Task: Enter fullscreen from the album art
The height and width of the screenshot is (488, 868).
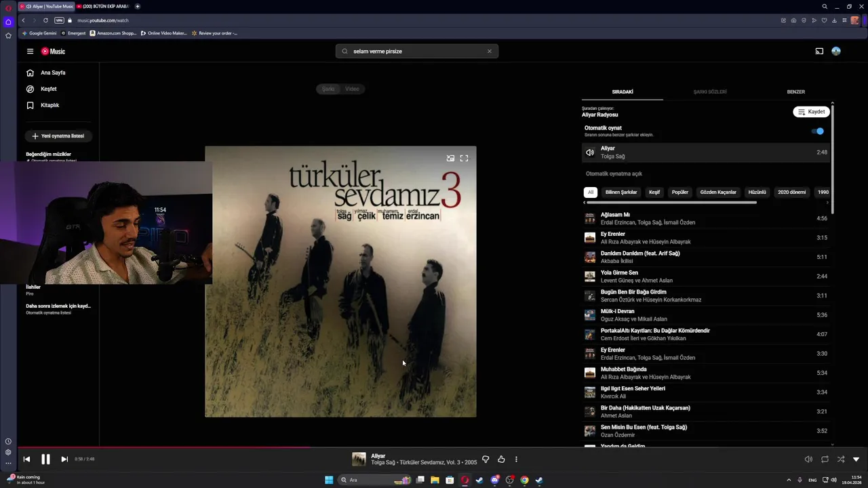Action: click(x=464, y=158)
